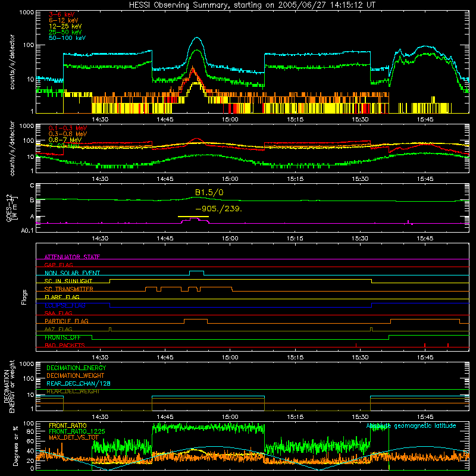The height and width of the screenshot is (476, 476).
Task: Select the REAR_DEC_CHAN/128 legend label
Action: point(79,383)
